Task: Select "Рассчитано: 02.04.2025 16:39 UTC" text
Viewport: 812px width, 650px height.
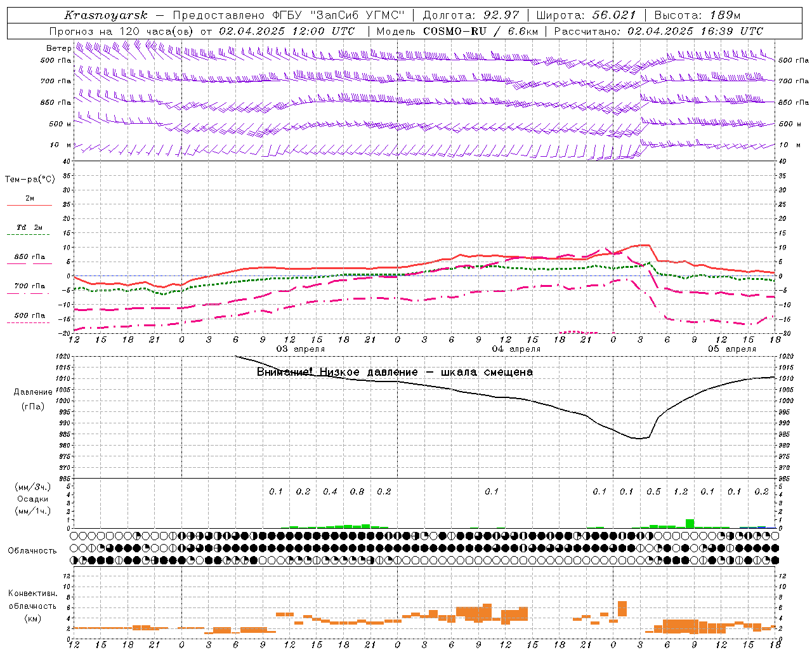Action: tap(658, 31)
